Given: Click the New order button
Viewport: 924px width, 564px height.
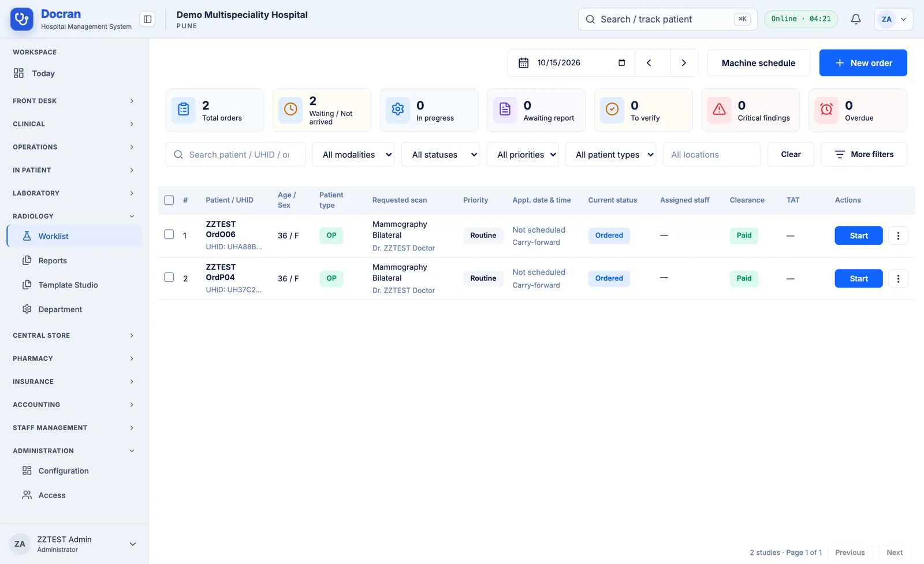Looking at the screenshot, I should 863,63.
